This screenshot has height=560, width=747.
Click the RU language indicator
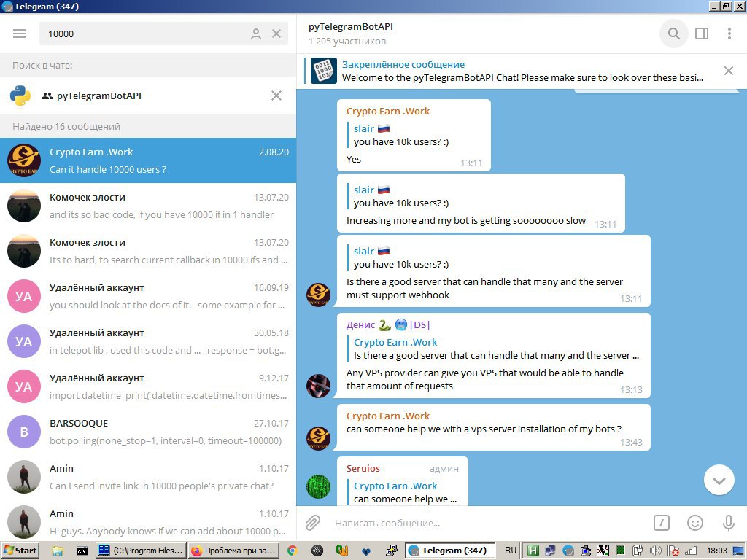tap(511, 551)
